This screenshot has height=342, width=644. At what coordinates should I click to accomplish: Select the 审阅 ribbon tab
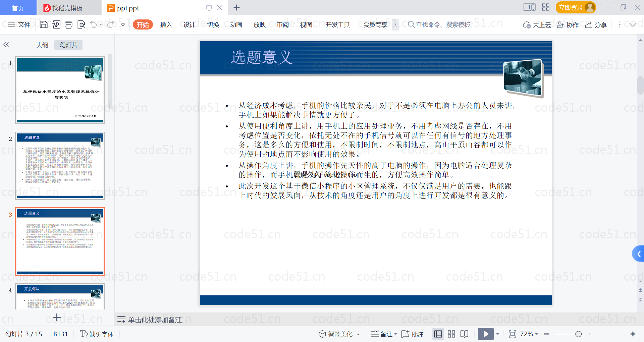pos(283,25)
